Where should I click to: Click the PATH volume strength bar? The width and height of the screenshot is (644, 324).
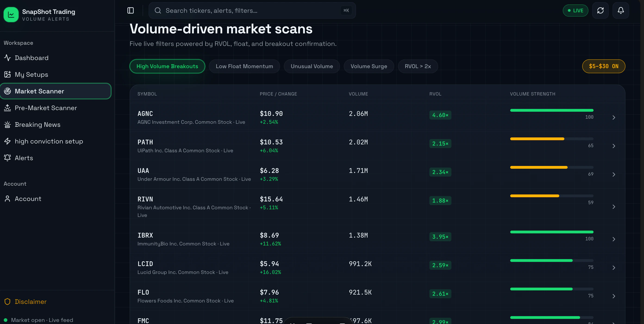tap(551, 139)
